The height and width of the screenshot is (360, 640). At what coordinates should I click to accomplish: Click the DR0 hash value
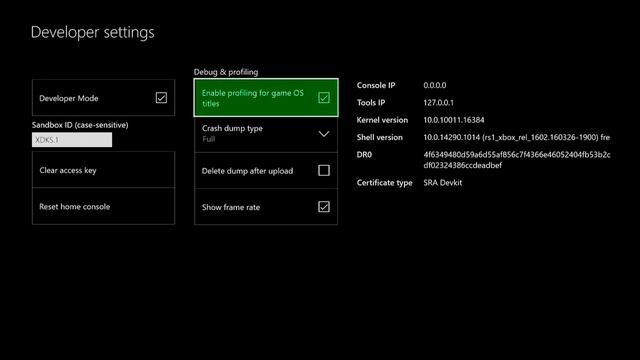tap(517, 160)
